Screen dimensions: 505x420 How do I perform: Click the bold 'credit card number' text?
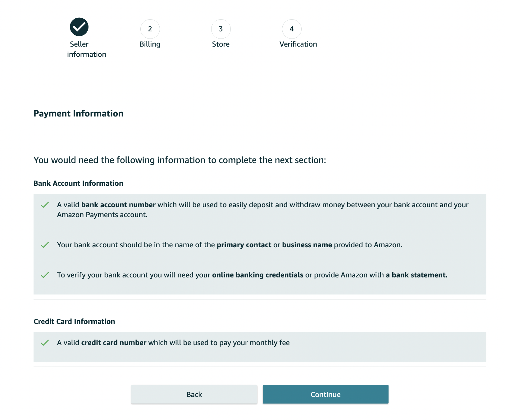coord(114,343)
